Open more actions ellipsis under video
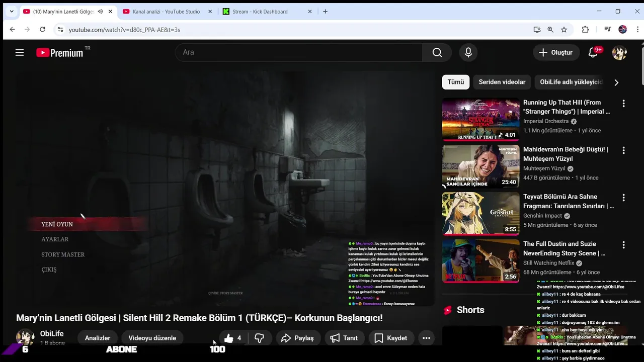 426,338
